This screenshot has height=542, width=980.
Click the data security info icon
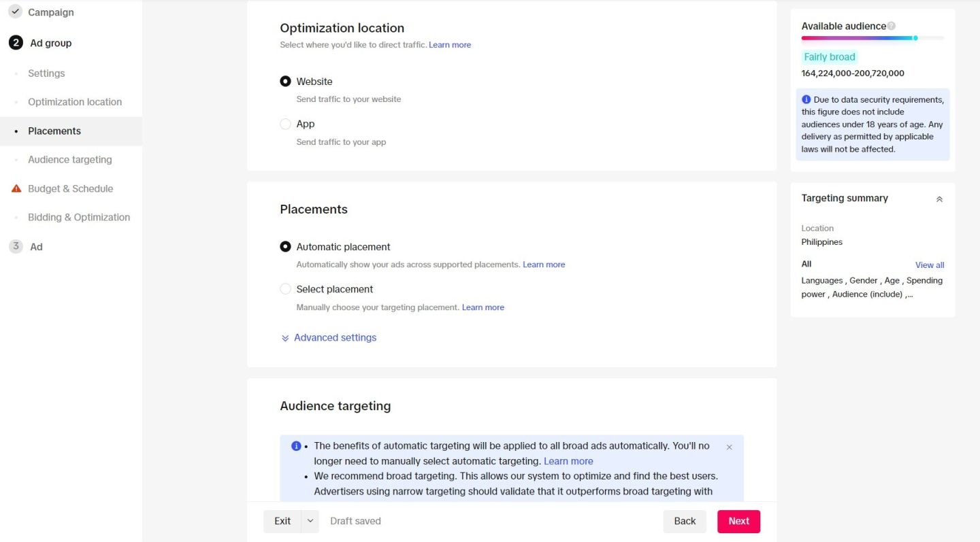tap(806, 99)
